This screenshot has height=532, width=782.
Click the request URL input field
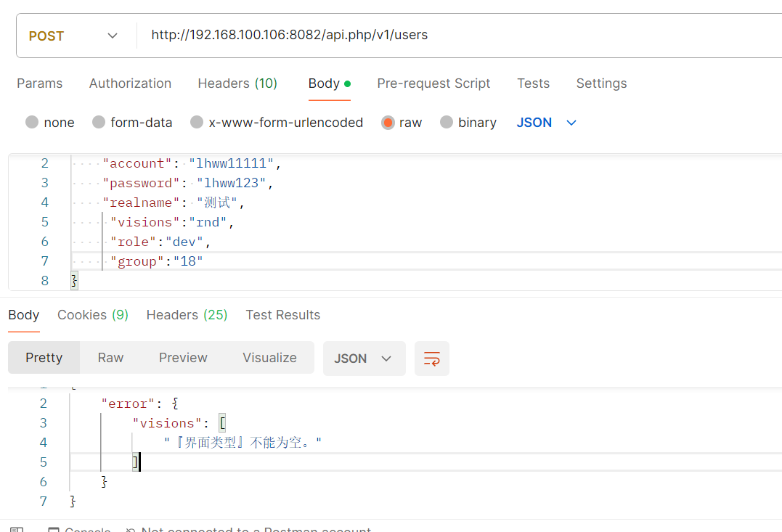click(x=457, y=35)
